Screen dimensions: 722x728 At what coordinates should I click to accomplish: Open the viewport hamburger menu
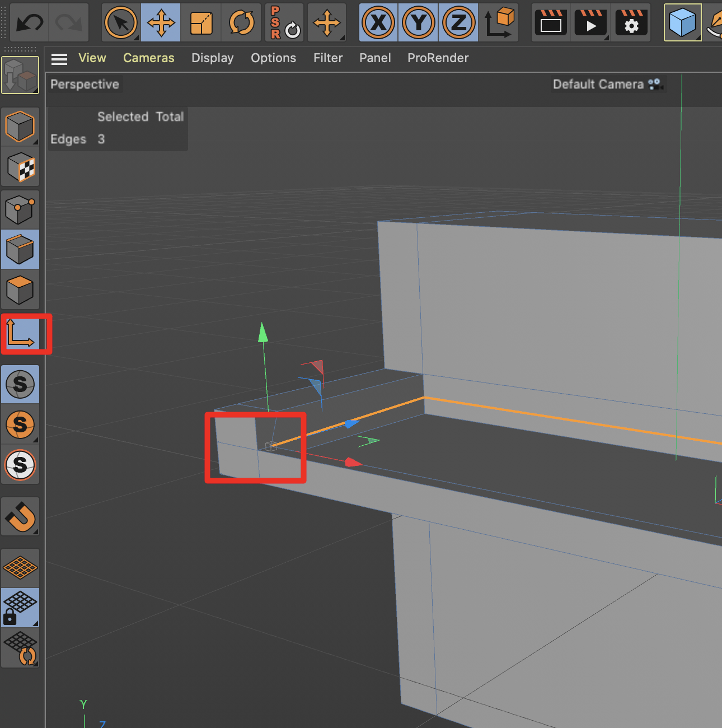pos(59,59)
